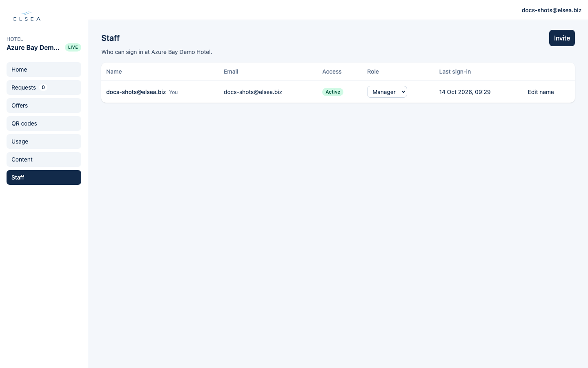Viewport: 588px width, 368px height.
Task: Click the ELSEA logo
Action: tap(27, 16)
